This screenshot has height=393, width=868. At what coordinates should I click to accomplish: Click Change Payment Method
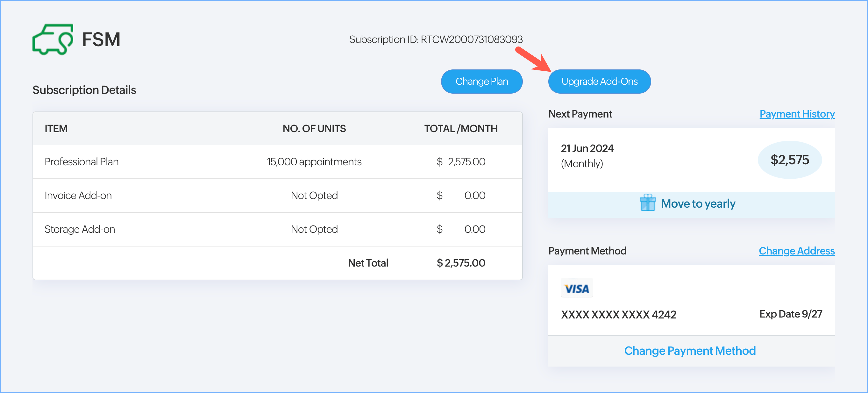689,351
